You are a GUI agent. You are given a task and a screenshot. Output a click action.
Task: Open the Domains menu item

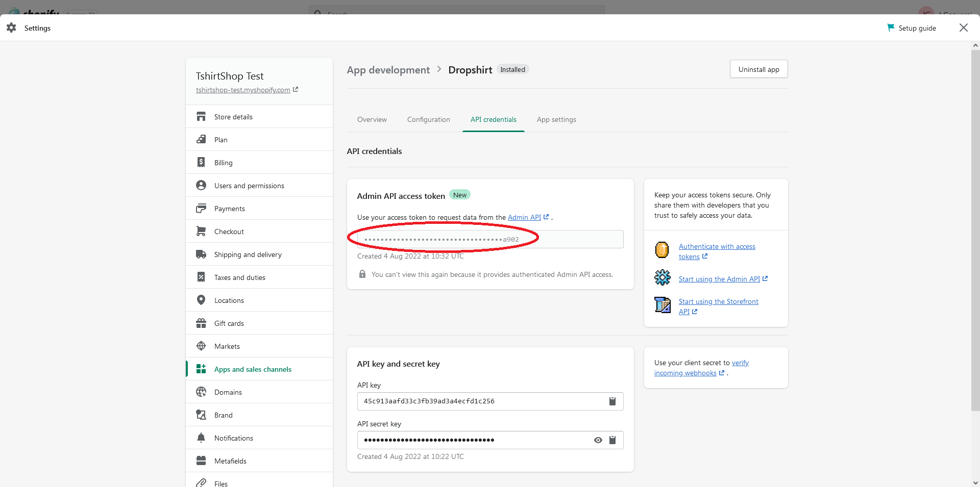pos(259,392)
